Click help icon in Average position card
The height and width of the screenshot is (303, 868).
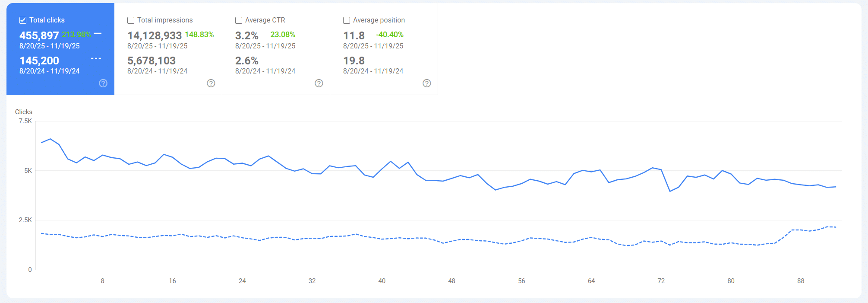pyautogui.click(x=427, y=83)
